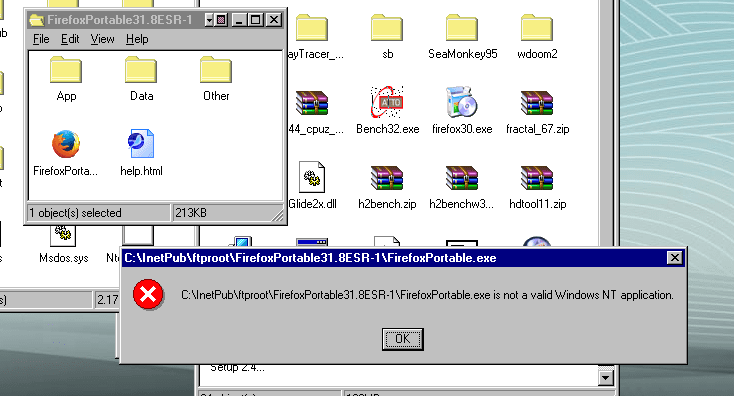This screenshot has height=396, width=734.
Task: Select the h2bench.zip archive icon
Action: [x=387, y=178]
